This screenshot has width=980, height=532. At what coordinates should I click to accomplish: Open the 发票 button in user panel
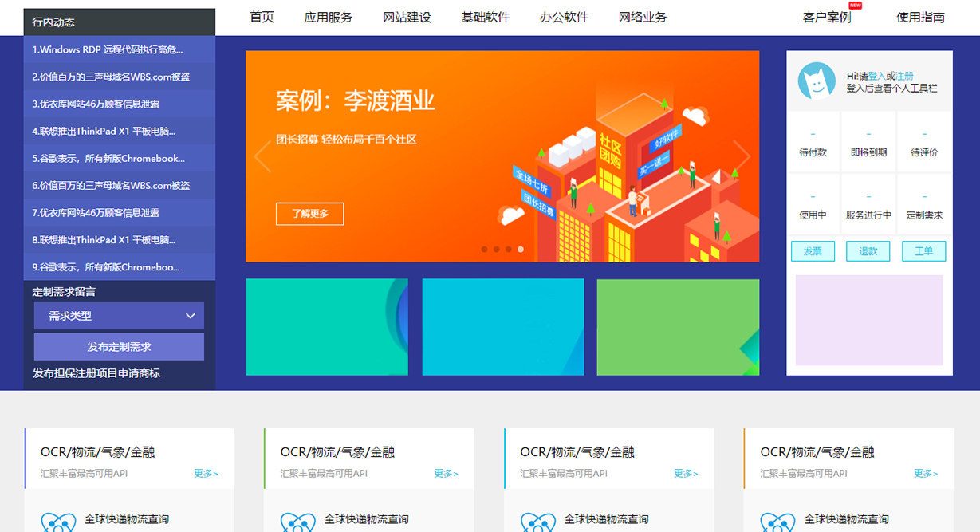coord(813,251)
